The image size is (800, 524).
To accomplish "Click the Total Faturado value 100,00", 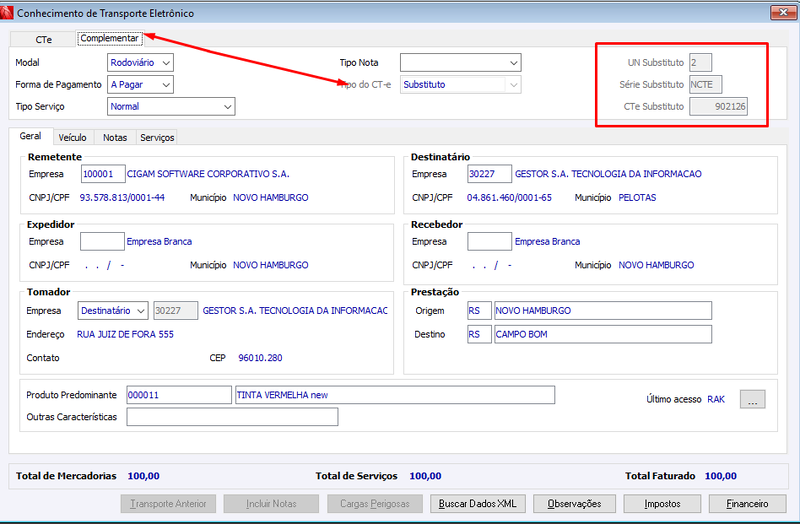I will coord(720,476).
